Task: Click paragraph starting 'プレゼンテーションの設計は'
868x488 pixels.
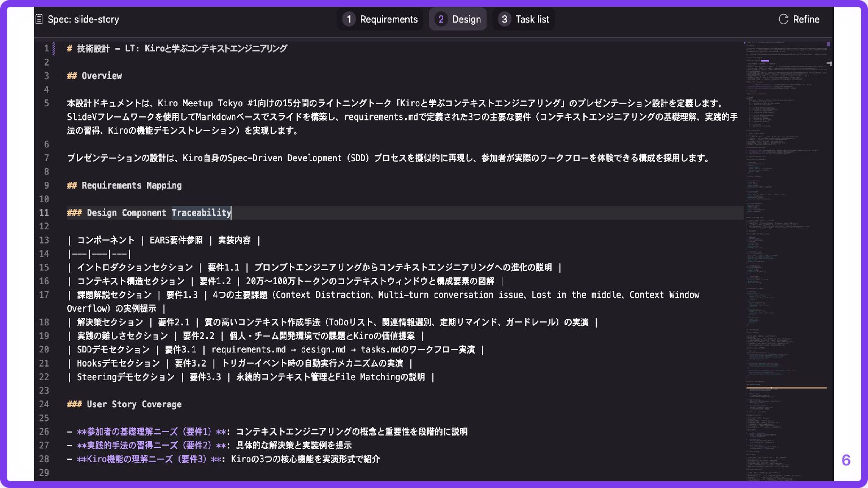Action: (x=389, y=158)
